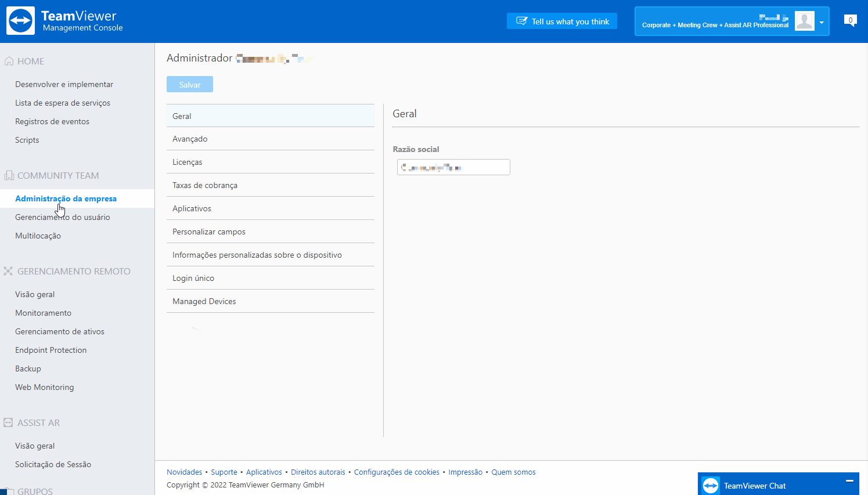Open Informações personalizadas sobre o dispositivo
This screenshot has width=868, height=495.
pyautogui.click(x=271, y=255)
